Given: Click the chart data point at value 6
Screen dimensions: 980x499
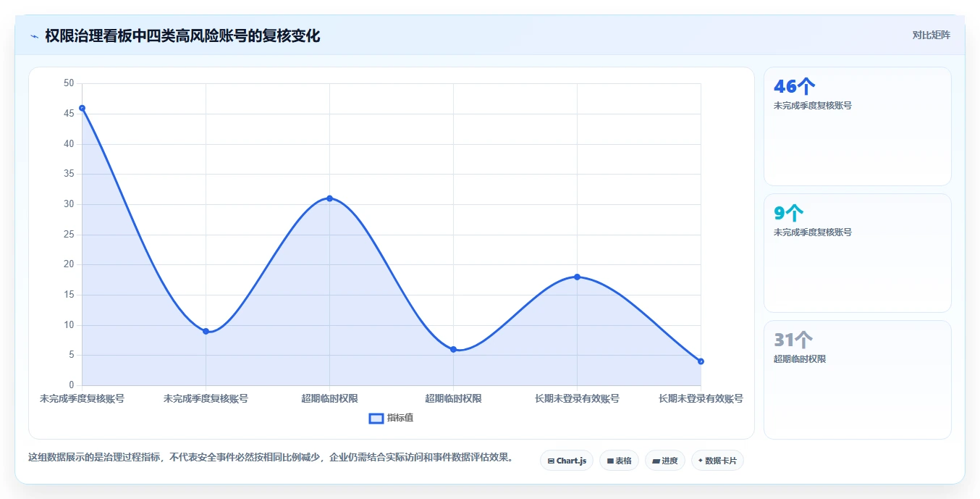Looking at the screenshot, I should (453, 349).
